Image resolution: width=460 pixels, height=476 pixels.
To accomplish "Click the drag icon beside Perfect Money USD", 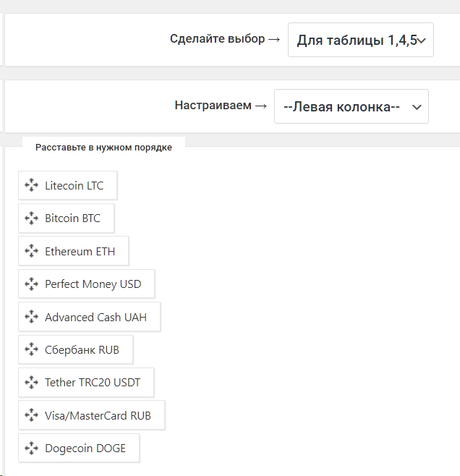I will pyautogui.click(x=31, y=284).
